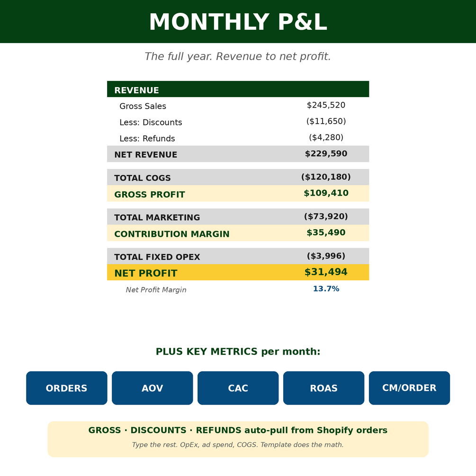
Task: Choose the ROAS metric button
Action: coord(323,388)
